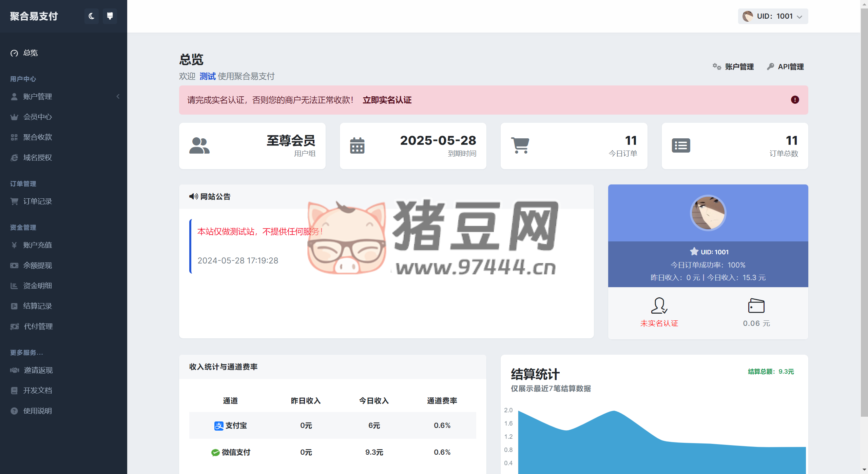Click the 立即实名认证 link

click(x=387, y=100)
